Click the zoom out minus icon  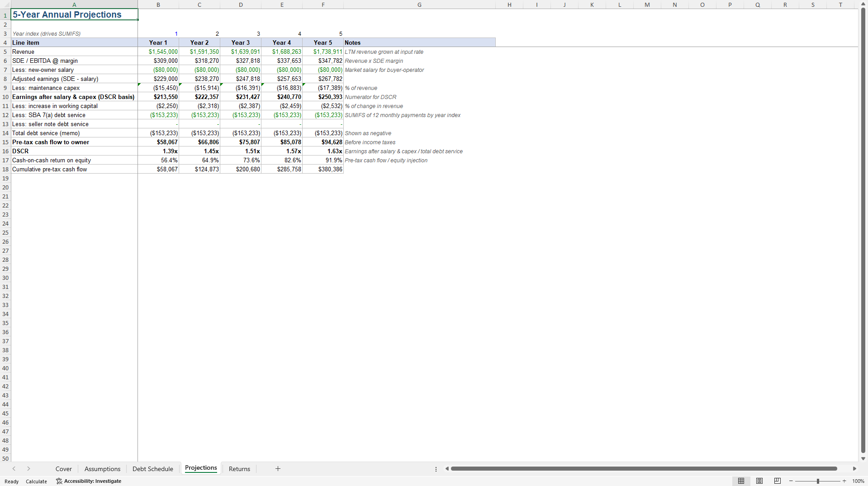pyautogui.click(x=791, y=481)
